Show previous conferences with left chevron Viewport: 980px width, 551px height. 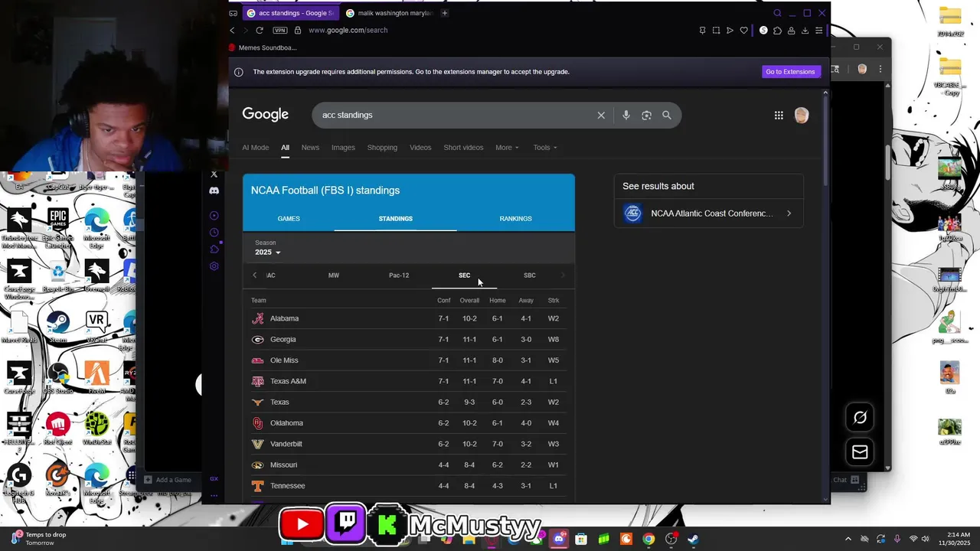coord(254,275)
